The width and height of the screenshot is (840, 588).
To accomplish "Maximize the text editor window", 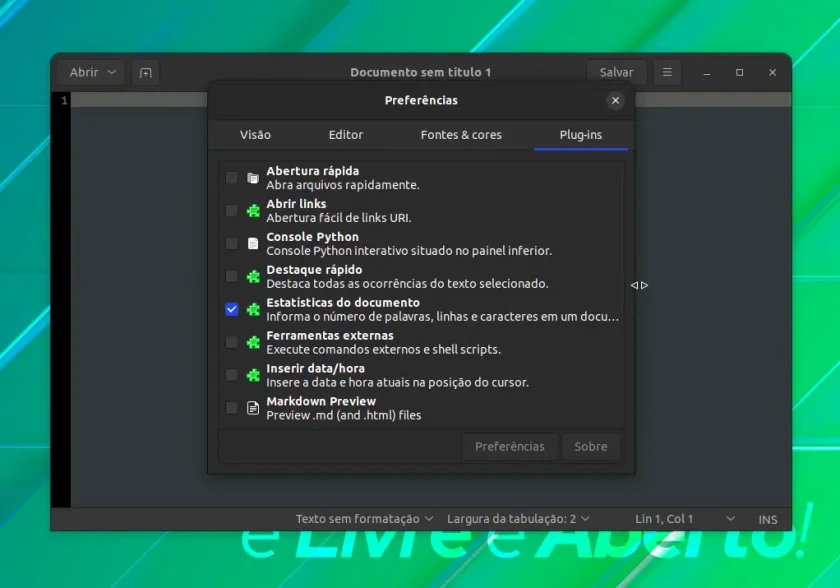I will point(739,72).
